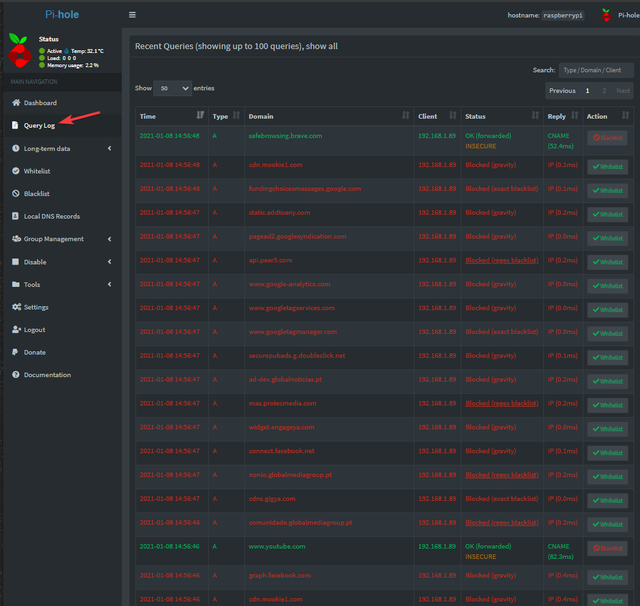The width and height of the screenshot is (640, 606).
Task: Open Documentation from the sidebar
Action: 47,375
